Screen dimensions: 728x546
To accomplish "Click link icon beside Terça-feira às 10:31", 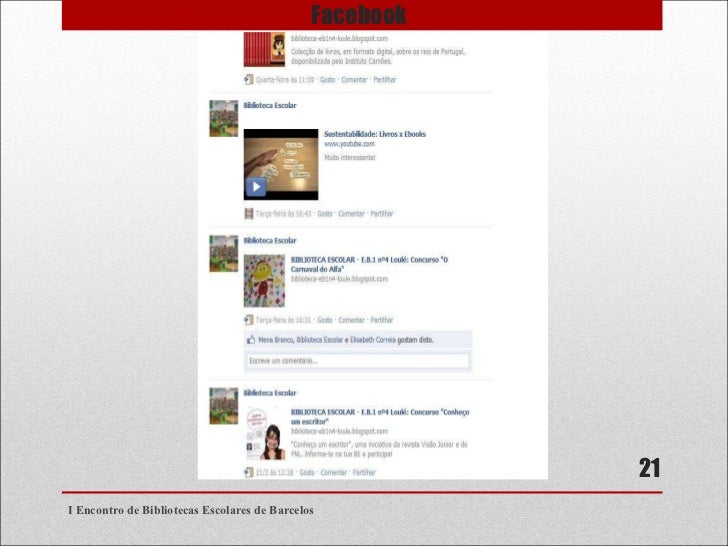I will point(249,320).
